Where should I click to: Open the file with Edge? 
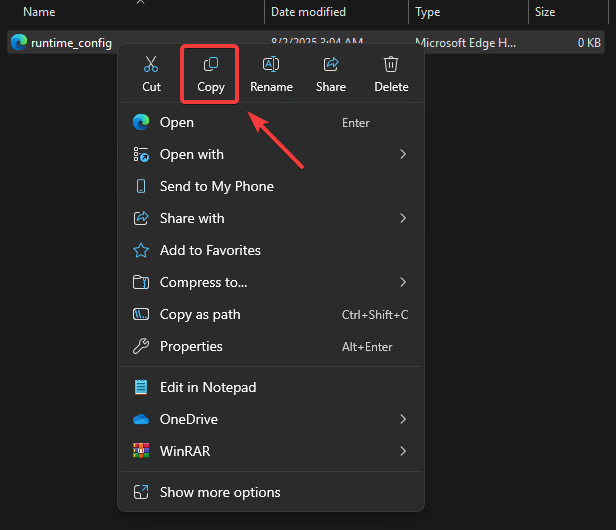pyautogui.click(x=177, y=122)
